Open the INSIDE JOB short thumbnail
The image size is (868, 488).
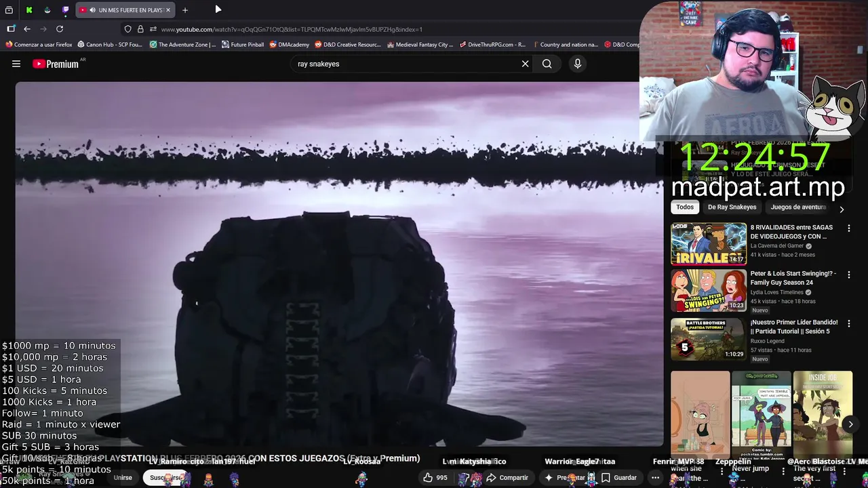tap(823, 413)
